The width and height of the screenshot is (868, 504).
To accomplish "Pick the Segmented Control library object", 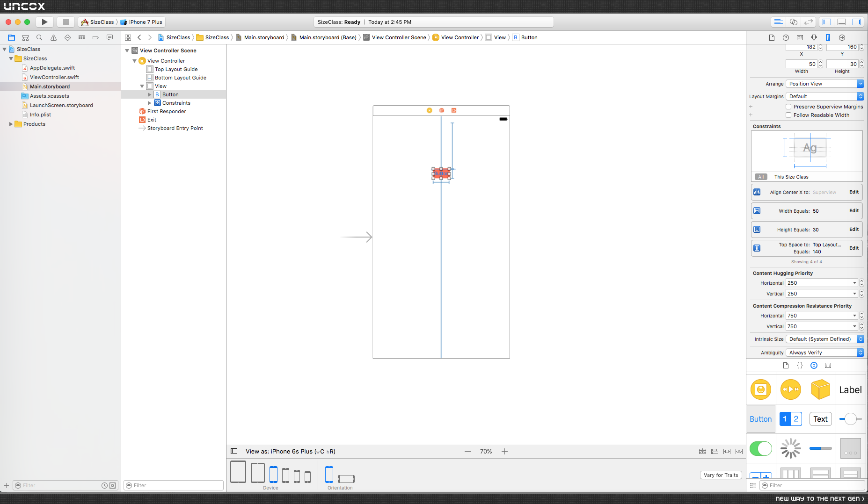I will point(791,419).
